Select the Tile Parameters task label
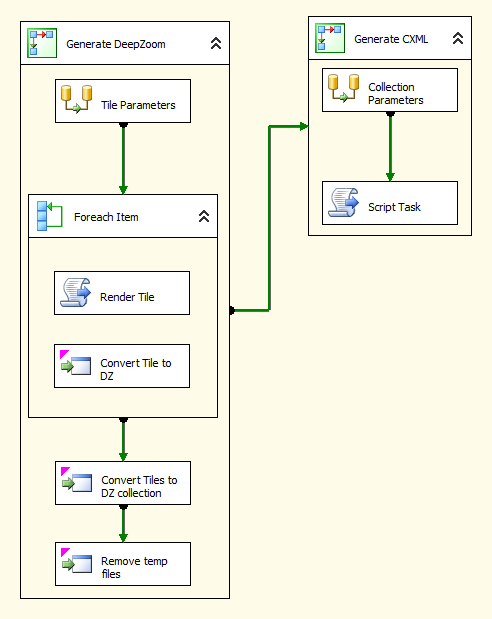 138,105
